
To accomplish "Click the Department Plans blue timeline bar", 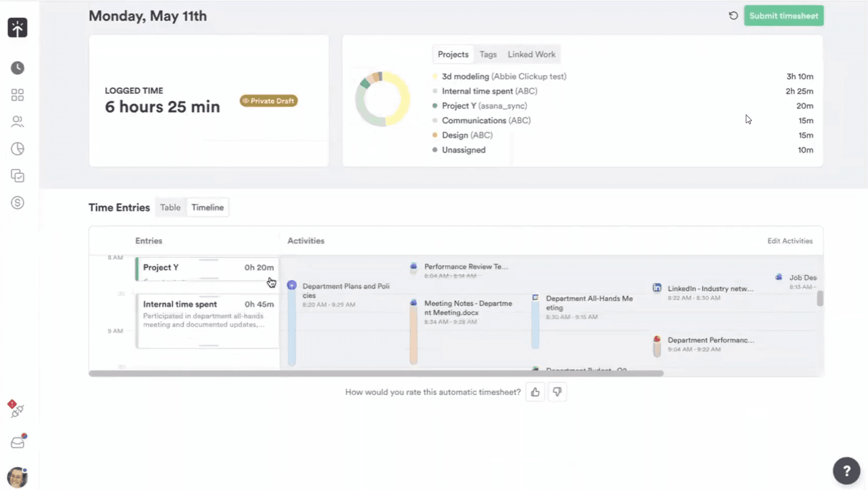I will click(292, 327).
